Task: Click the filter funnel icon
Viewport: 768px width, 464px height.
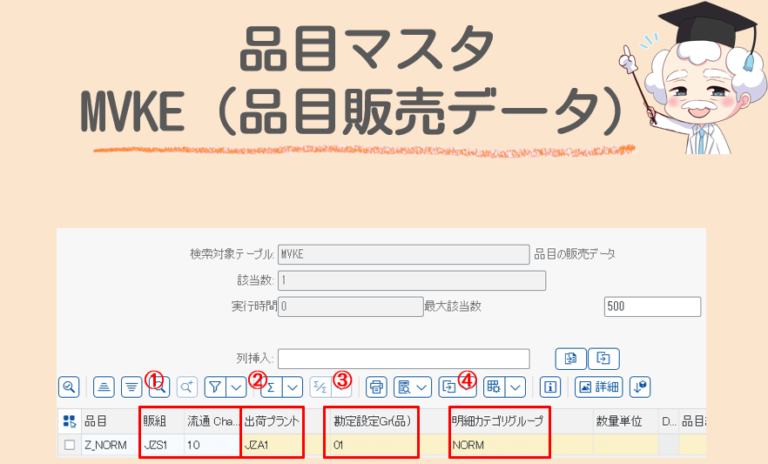Action: coord(215,386)
